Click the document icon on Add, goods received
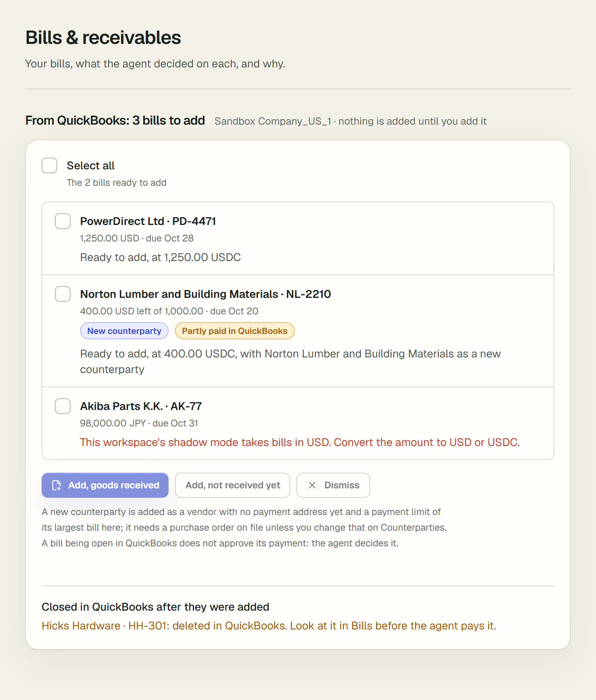Screen dimensions: 596x700 tap(56, 485)
